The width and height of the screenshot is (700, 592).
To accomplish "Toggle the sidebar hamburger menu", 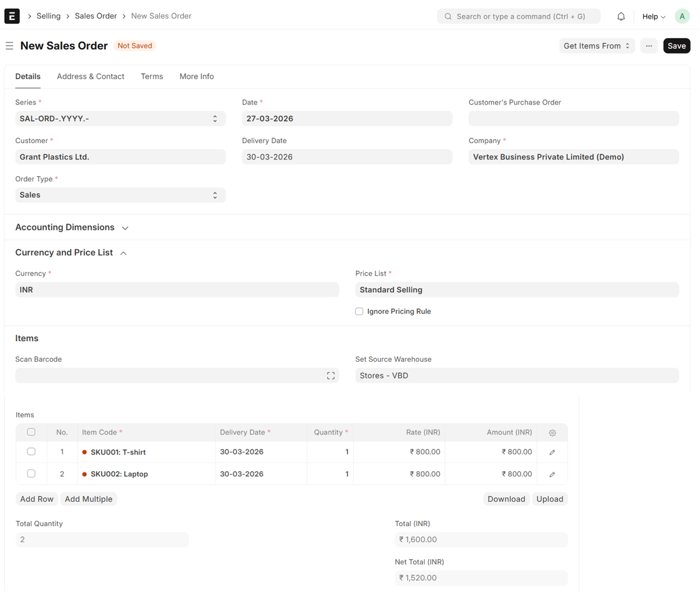I will [9, 46].
